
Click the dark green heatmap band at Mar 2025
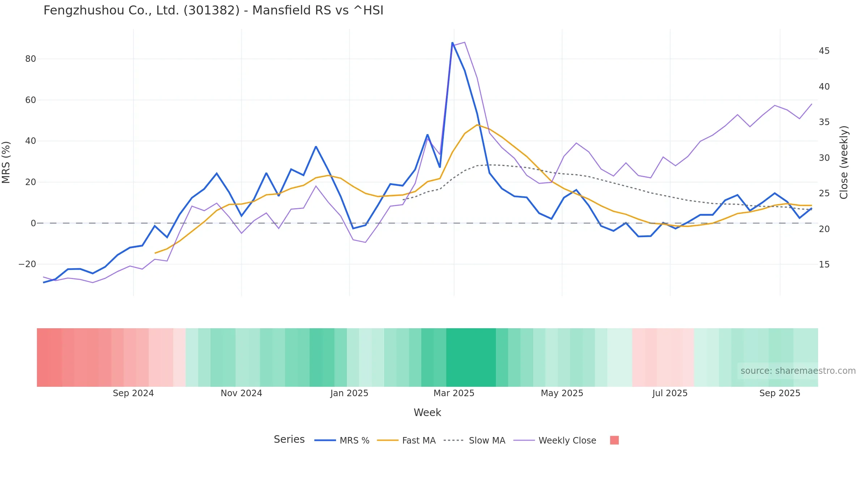(x=471, y=357)
